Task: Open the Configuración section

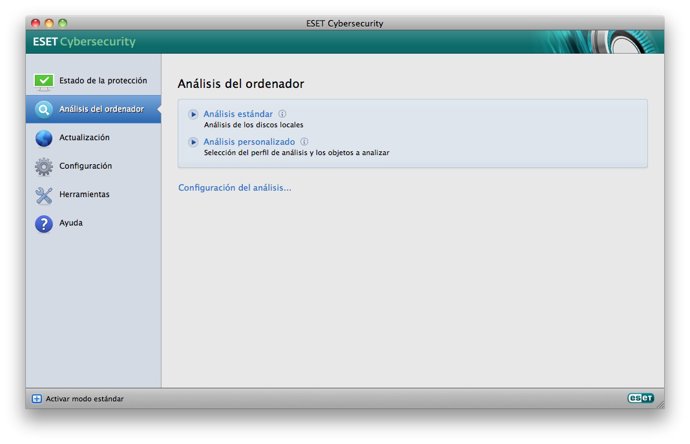Action: [93, 166]
